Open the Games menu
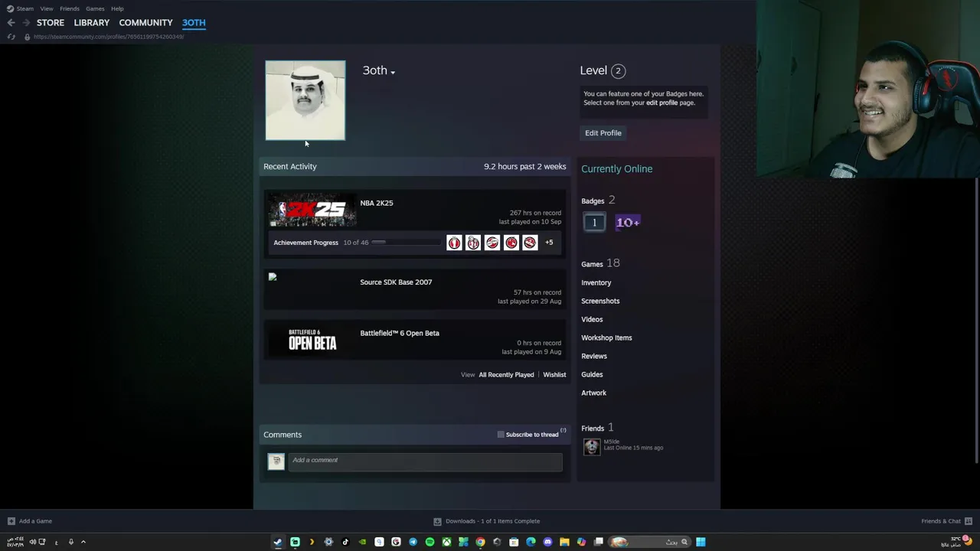980x551 pixels. pyautogui.click(x=95, y=8)
